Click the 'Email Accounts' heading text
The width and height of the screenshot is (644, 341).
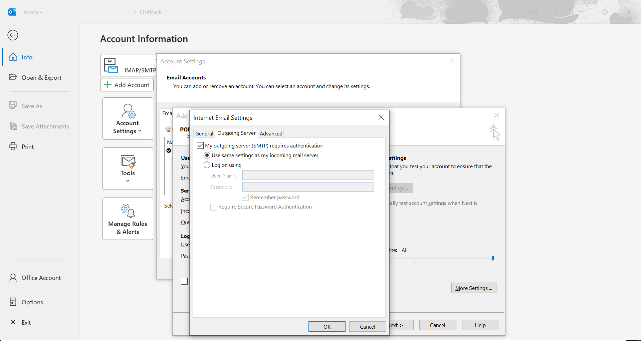tap(186, 77)
